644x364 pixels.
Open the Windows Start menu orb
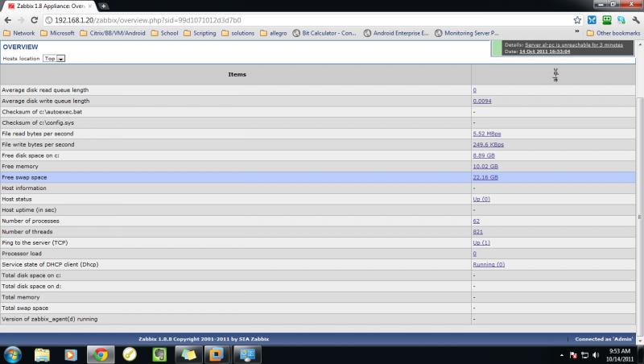pyautogui.click(x=12, y=354)
